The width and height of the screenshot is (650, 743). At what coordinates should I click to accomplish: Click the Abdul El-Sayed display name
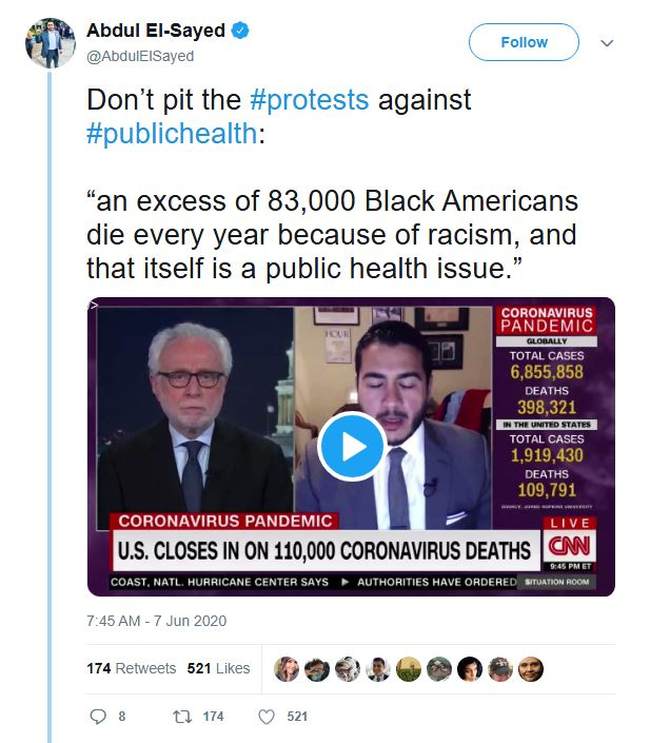155,31
